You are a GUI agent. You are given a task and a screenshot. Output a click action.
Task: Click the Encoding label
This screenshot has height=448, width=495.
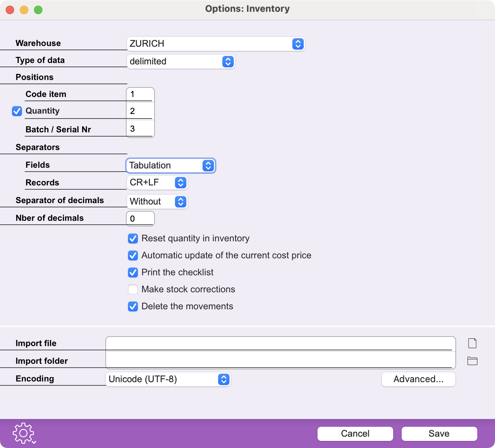pos(35,379)
